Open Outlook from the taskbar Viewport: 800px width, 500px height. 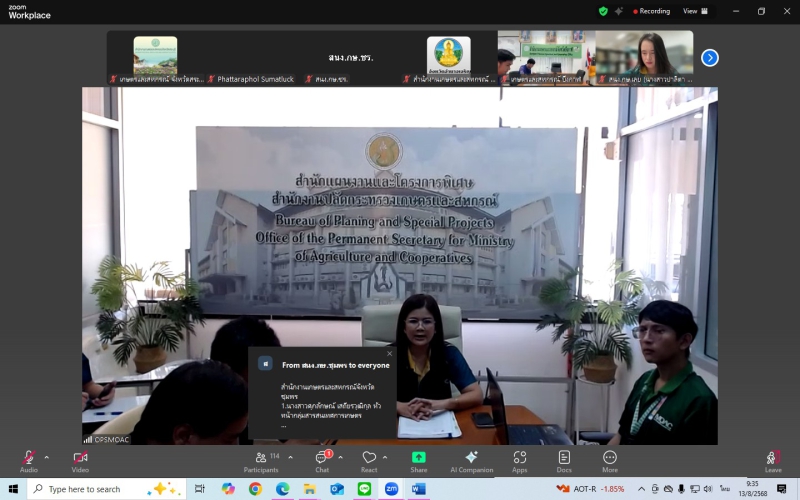[x=337, y=489]
